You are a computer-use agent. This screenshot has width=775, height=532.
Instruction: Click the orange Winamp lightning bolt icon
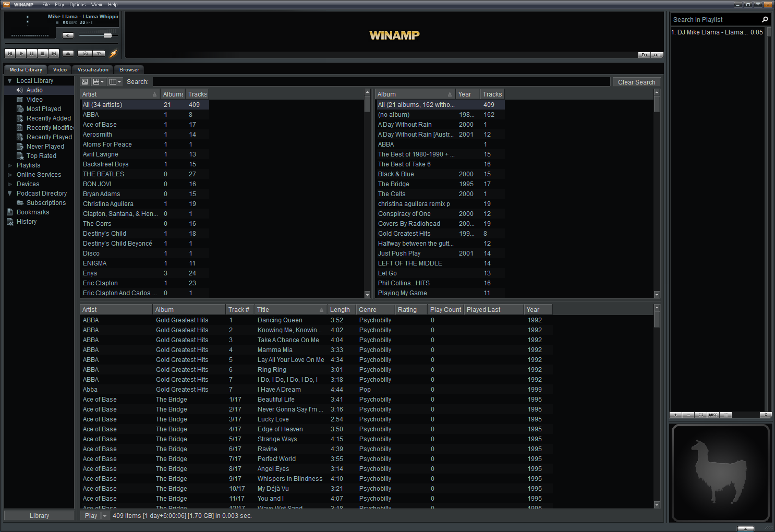click(x=113, y=53)
